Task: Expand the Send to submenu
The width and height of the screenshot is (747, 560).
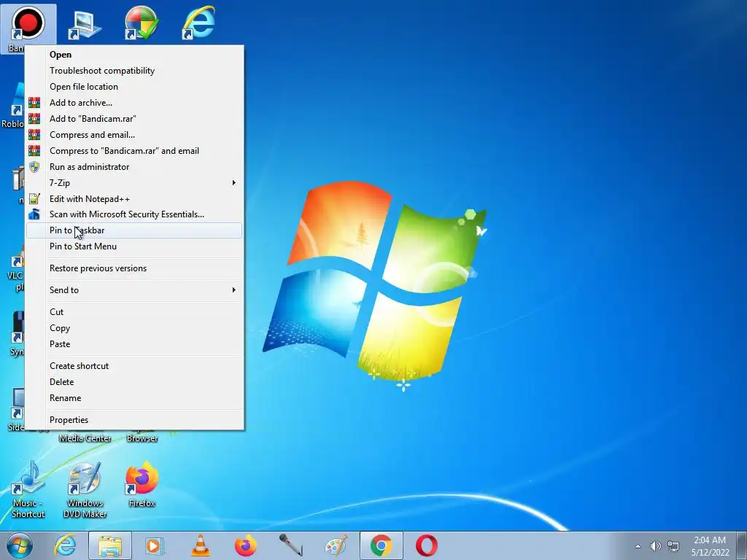Action: [134, 290]
